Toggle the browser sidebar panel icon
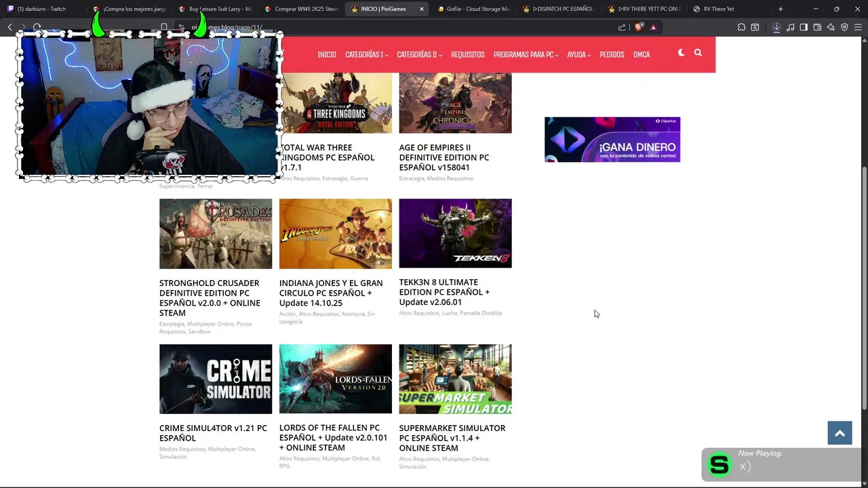Image resolution: width=868 pixels, height=488 pixels. (804, 27)
